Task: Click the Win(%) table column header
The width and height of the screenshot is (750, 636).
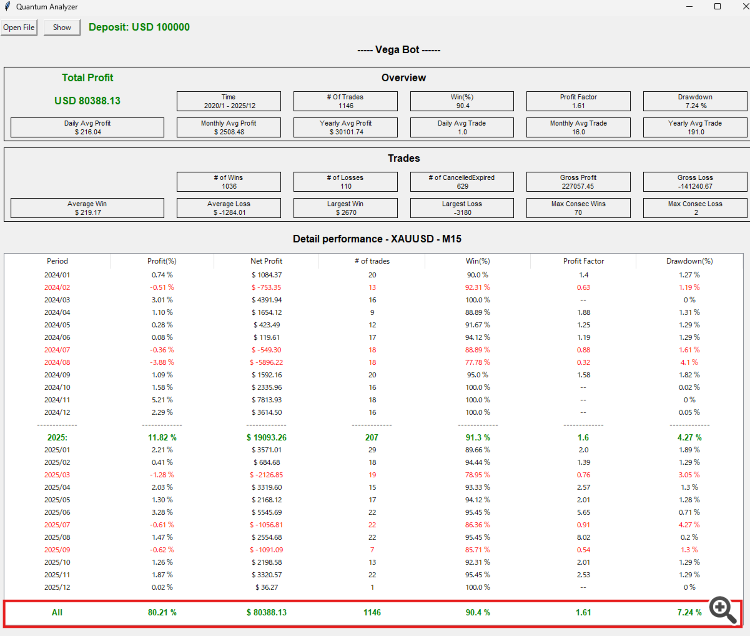Action: (x=477, y=261)
